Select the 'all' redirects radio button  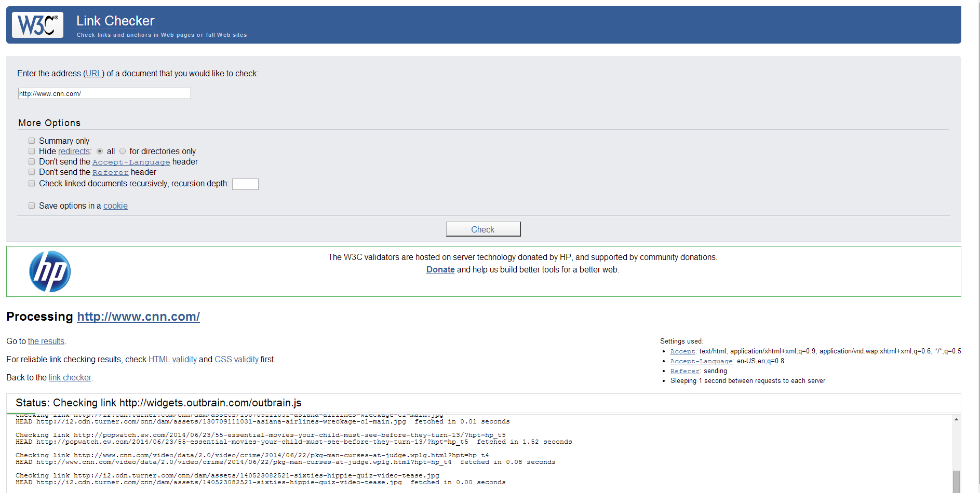(100, 151)
